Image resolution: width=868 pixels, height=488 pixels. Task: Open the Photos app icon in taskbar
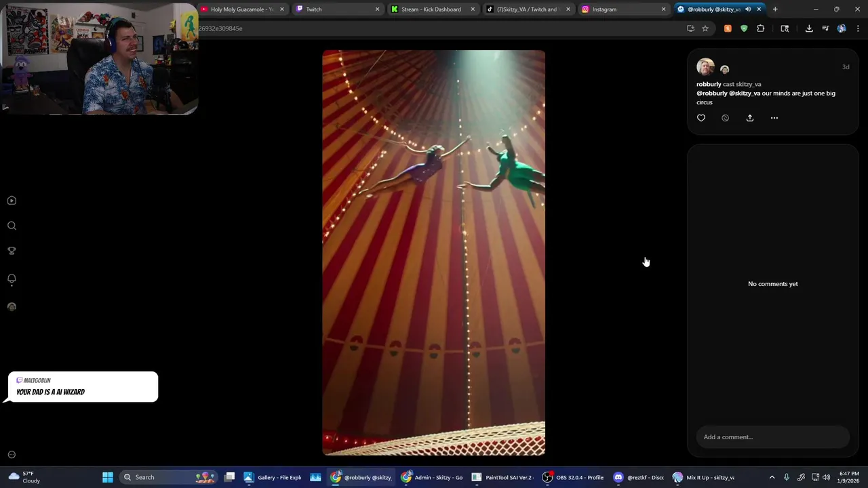315,477
